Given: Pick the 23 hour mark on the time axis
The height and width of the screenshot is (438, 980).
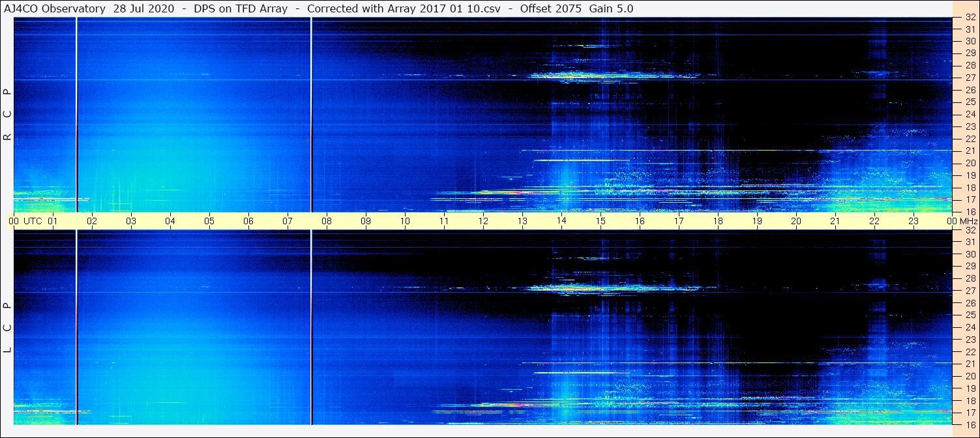Looking at the screenshot, I should point(913,221).
